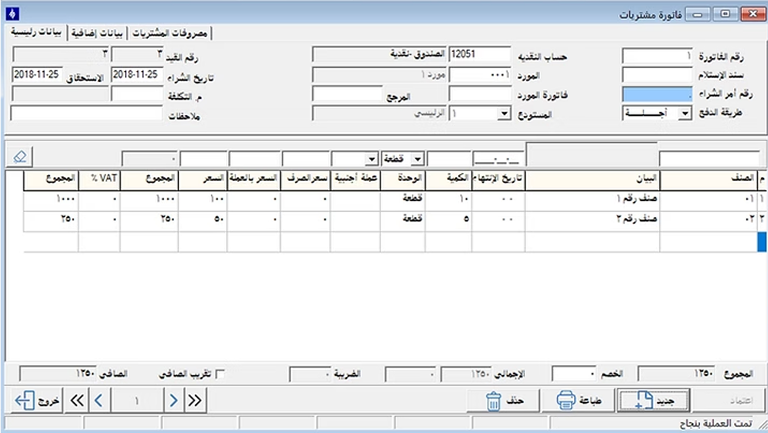
Task: Switch to بيانات رئيسية tab
Action: (36, 32)
